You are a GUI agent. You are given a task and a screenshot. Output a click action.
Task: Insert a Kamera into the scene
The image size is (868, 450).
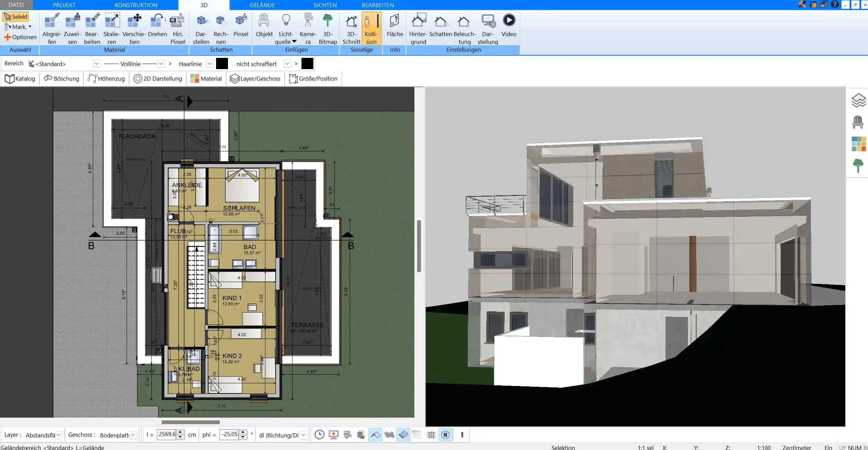pos(308,29)
